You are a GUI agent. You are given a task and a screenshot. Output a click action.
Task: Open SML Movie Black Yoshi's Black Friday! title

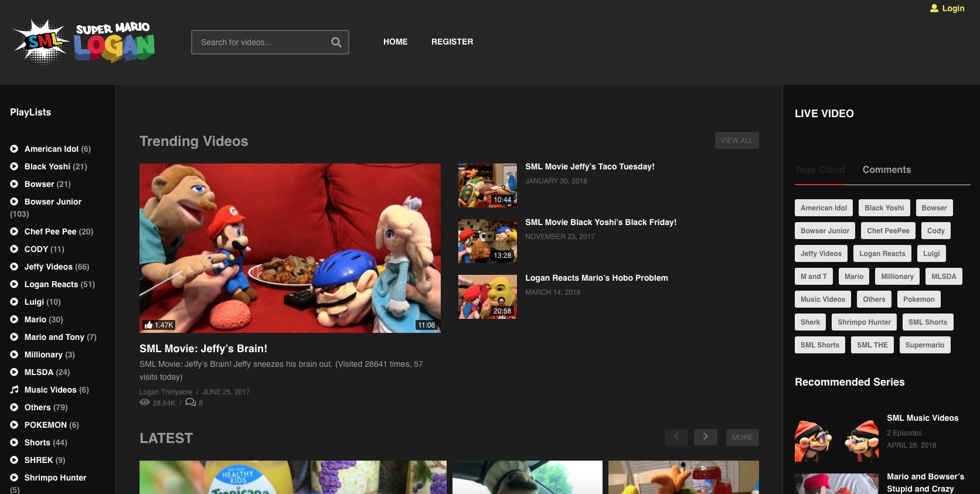coord(601,222)
